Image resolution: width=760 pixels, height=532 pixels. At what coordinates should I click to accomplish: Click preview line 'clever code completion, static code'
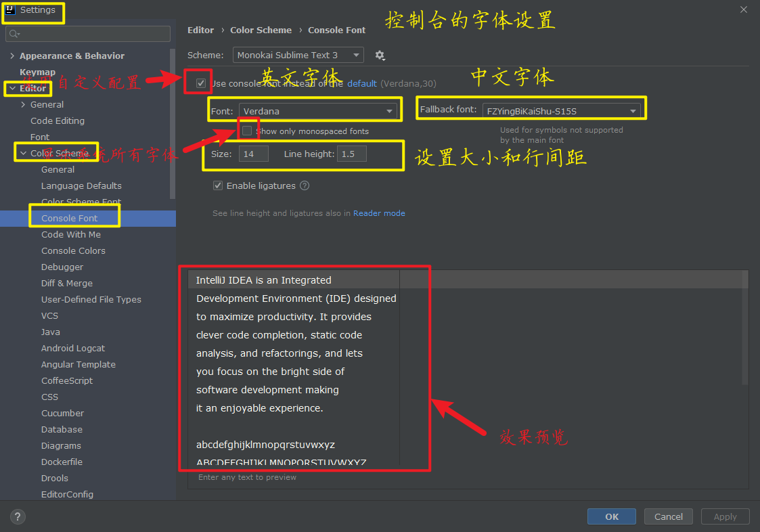pyautogui.click(x=280, y=335)
